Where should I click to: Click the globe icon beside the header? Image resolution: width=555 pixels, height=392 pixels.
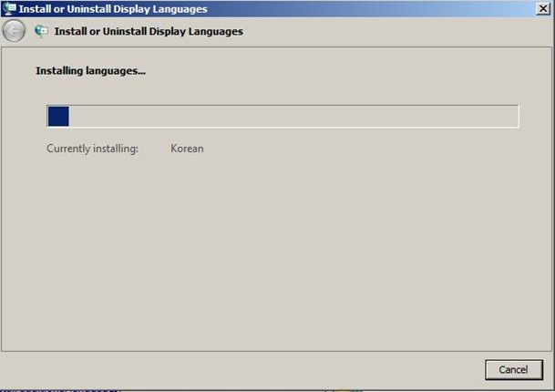pos(41,31)
